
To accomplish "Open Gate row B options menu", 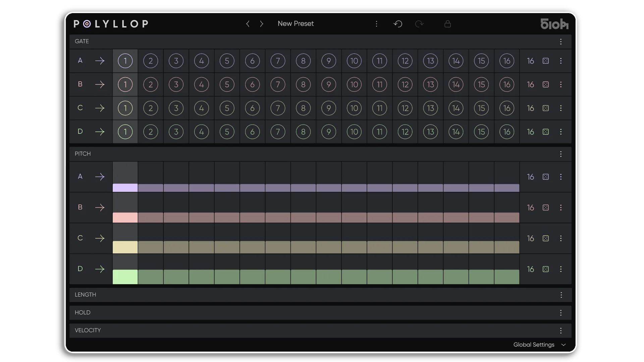I will [561, 84].
